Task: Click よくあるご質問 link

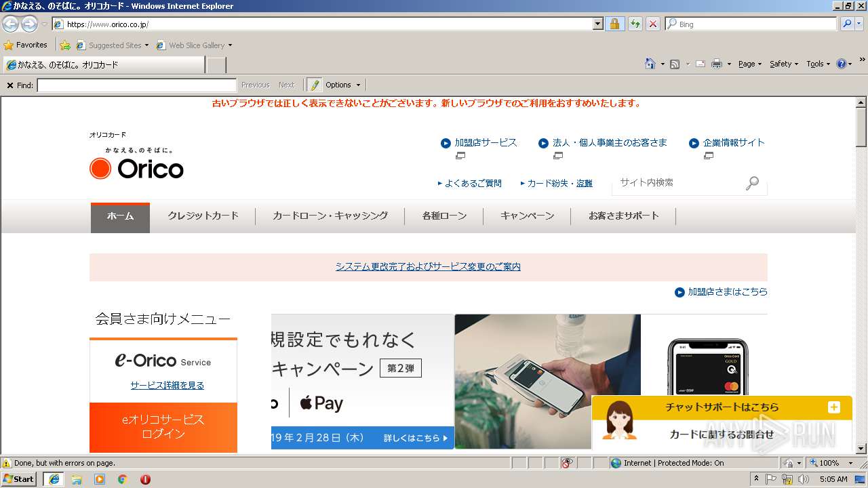Action: pos(473,184)
